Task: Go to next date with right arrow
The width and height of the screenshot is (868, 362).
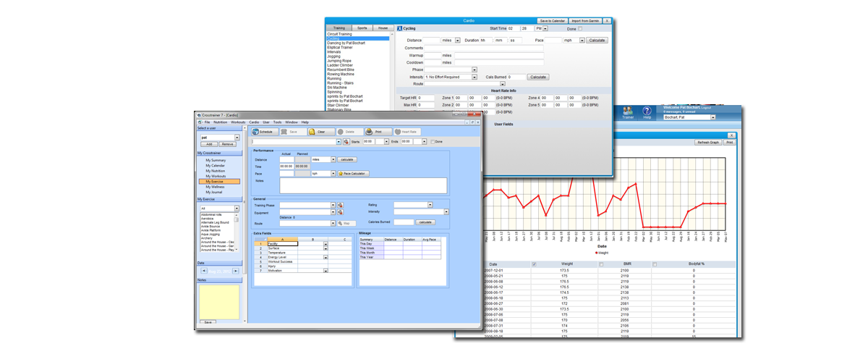Action: click(236, 271)
